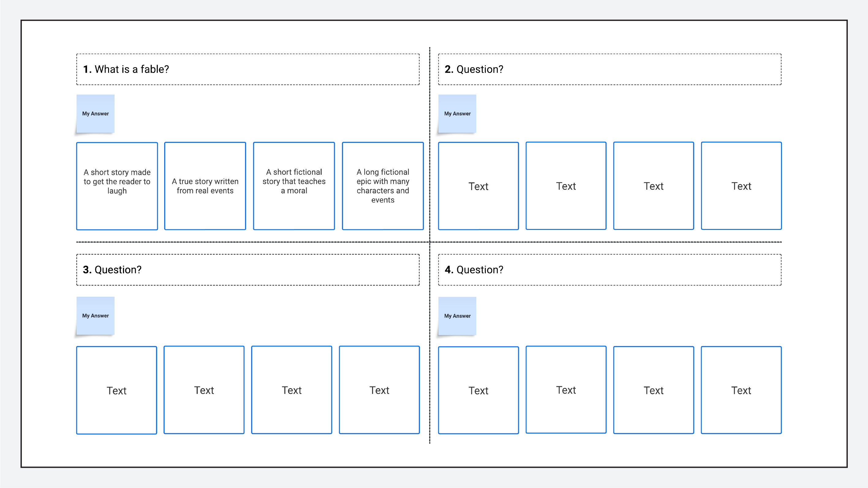
Task: Select the fourth Text card under question 2
Action: pos(741,185)
